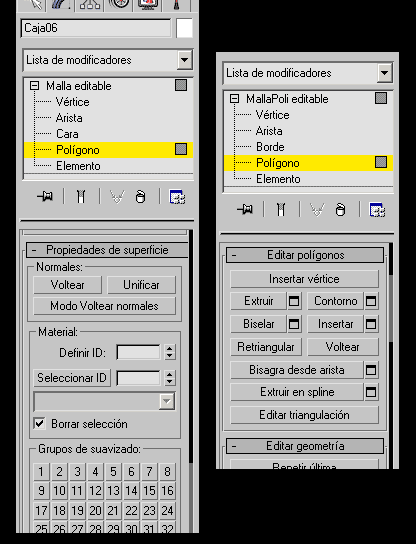Open the Create command panel tab

click(33, 4)
